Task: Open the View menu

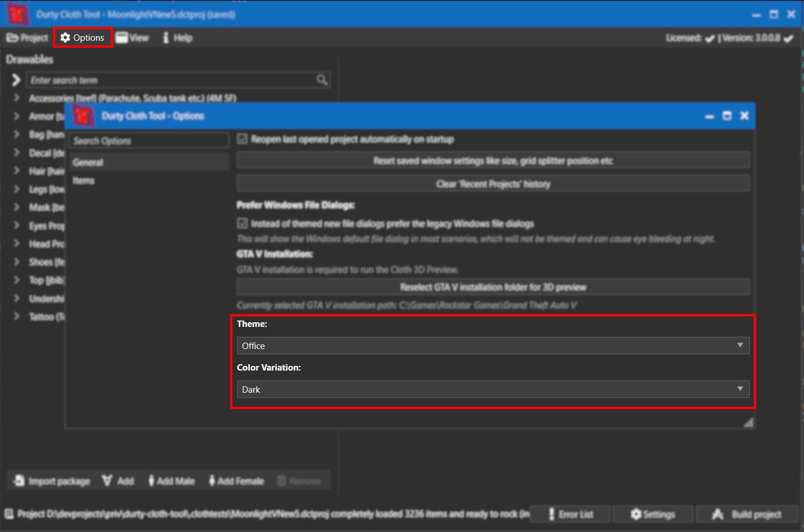Action: 132,38
